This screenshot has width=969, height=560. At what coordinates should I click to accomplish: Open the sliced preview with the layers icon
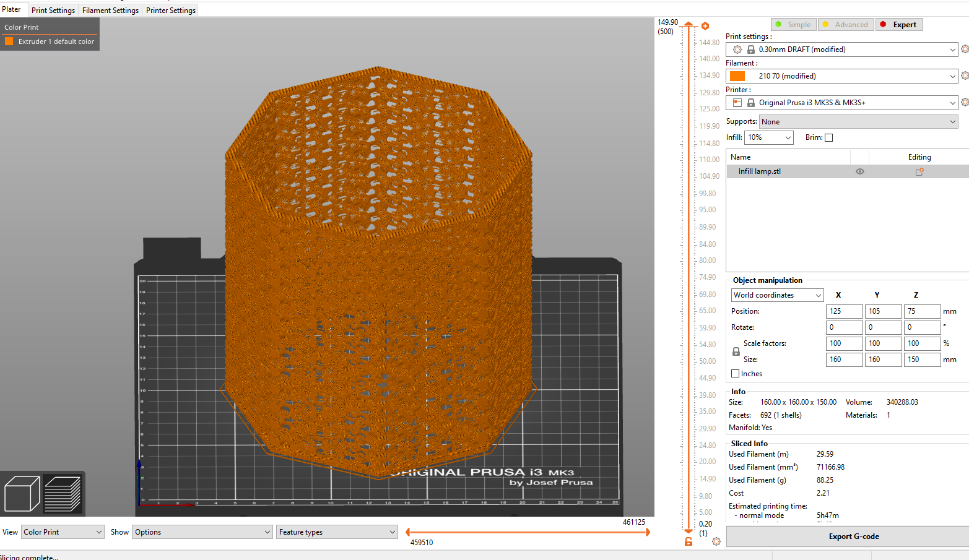tap(64, 493)
